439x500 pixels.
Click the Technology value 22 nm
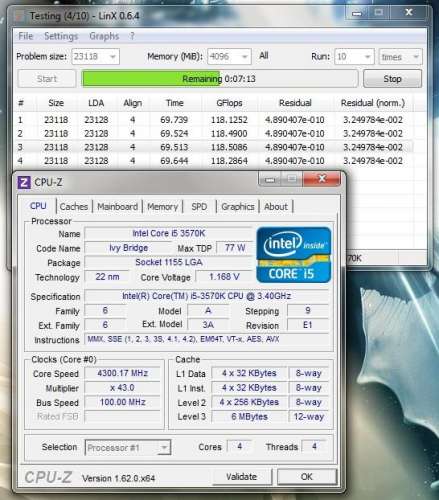[x=107, y=277]
